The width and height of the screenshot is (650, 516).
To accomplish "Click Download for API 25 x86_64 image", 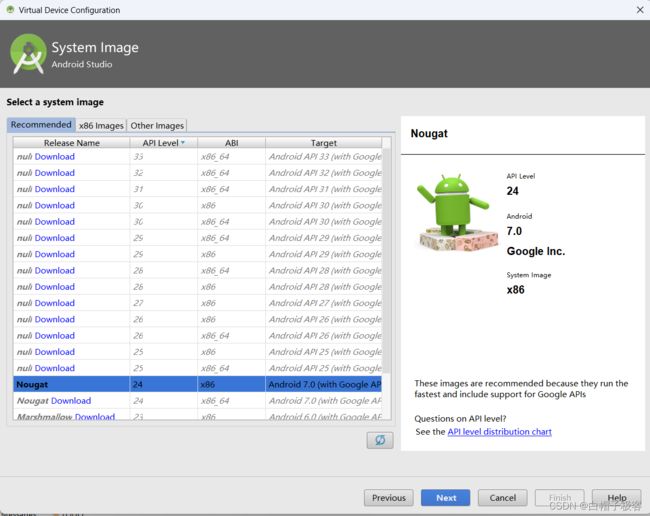I will point(55,368).
